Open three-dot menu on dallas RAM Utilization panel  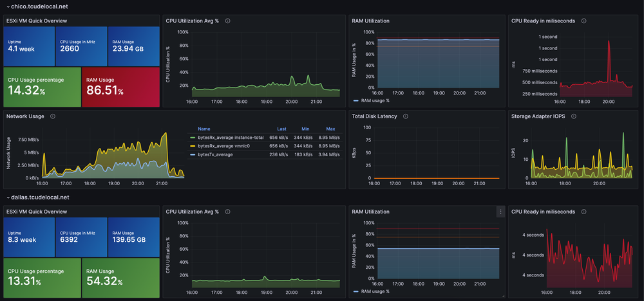click(x=500, y=211)
